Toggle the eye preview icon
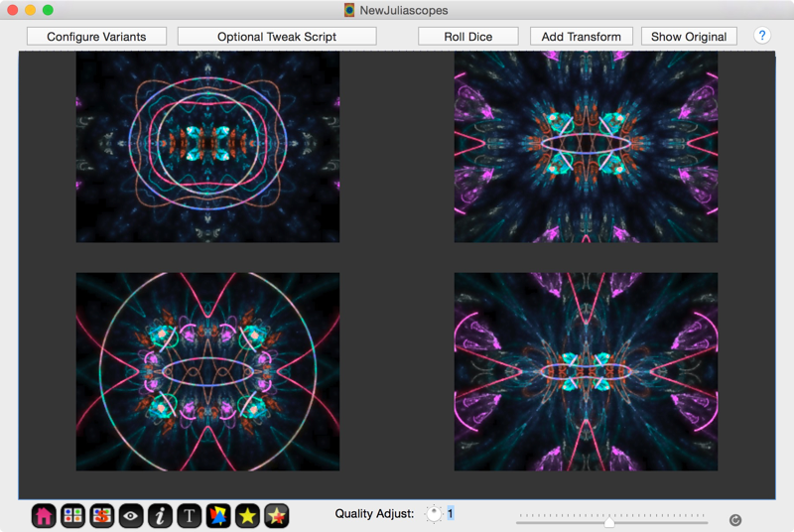This screenshot has height=532, width=794. (131, 516)
